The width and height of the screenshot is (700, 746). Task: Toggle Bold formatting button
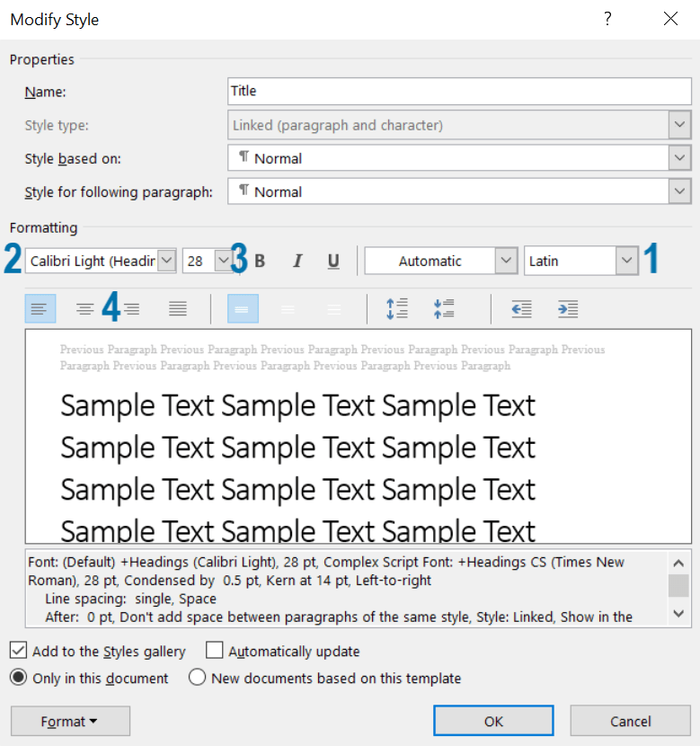[x=261, y=262]
